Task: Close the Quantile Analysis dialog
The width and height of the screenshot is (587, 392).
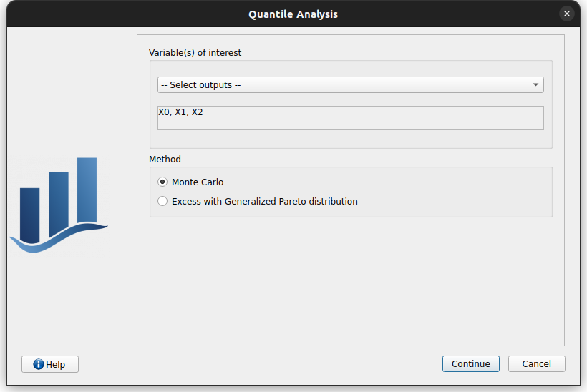Action: click(x=567, y=14)
